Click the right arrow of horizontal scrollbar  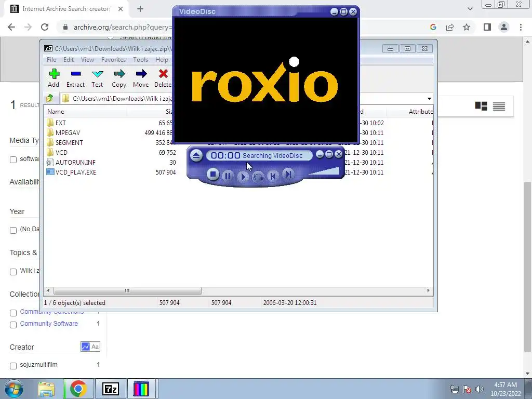click(x=428, y=290)
